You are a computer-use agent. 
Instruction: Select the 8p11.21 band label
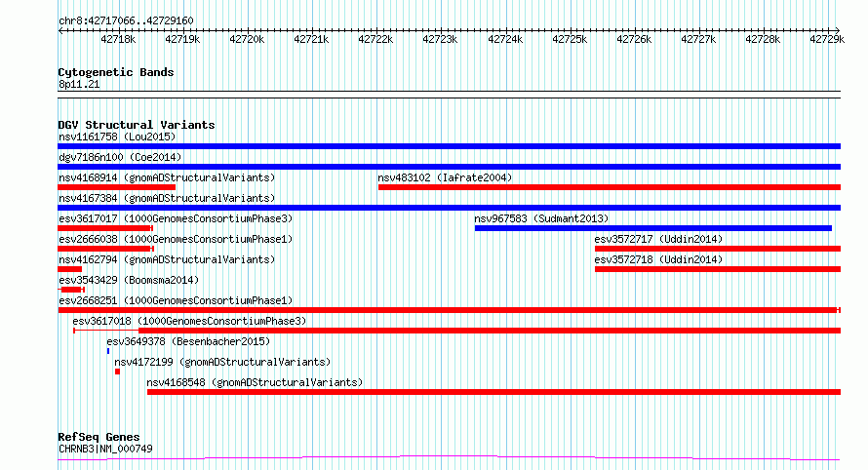click(79, 84)
